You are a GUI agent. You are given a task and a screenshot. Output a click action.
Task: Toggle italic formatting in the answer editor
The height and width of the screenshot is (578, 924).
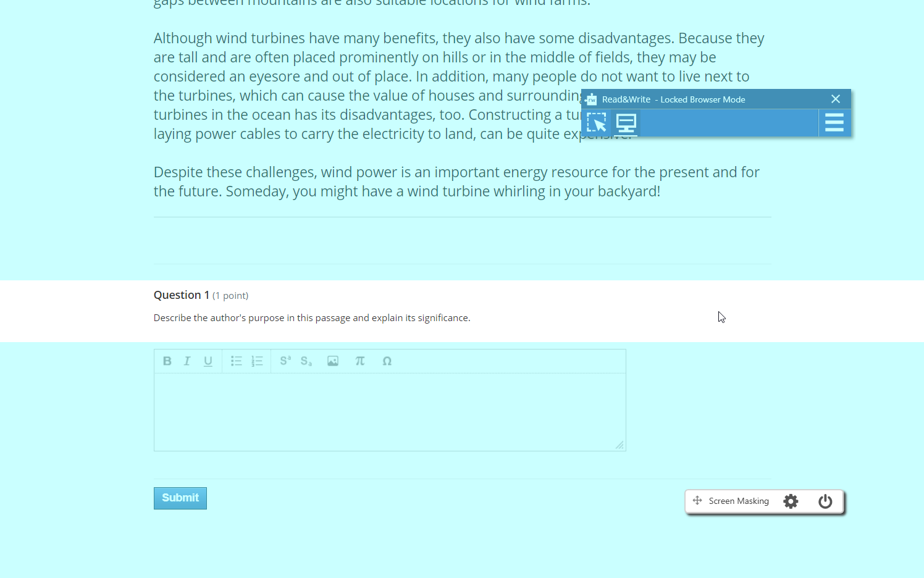point(187,361)
